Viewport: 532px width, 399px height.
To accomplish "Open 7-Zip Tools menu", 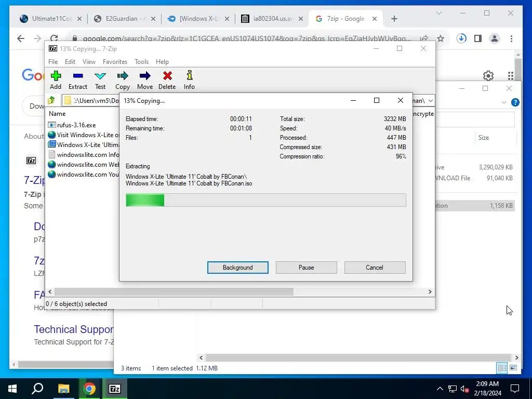I will tap(141, 61).
